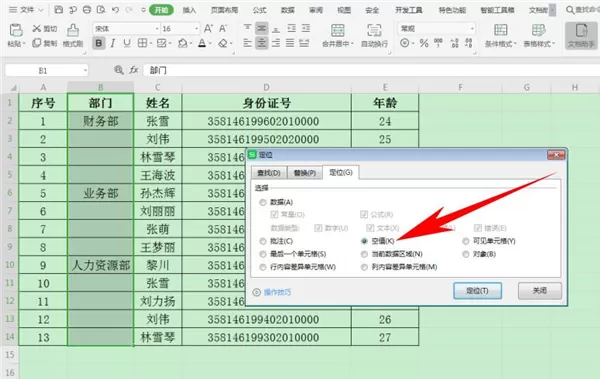Viewport: 600px width, 379px height.
Task: Switch to the 查找(D) tab
Action: [x=269, y=173]
